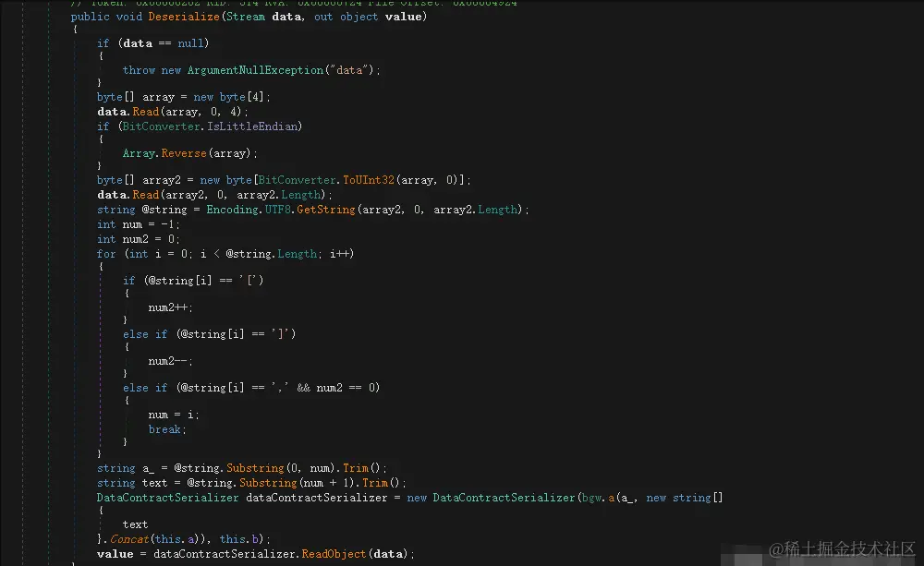Click first DataContractSerializer type at line start
This screenshot has height=566, width=924.
pos(167,498)
